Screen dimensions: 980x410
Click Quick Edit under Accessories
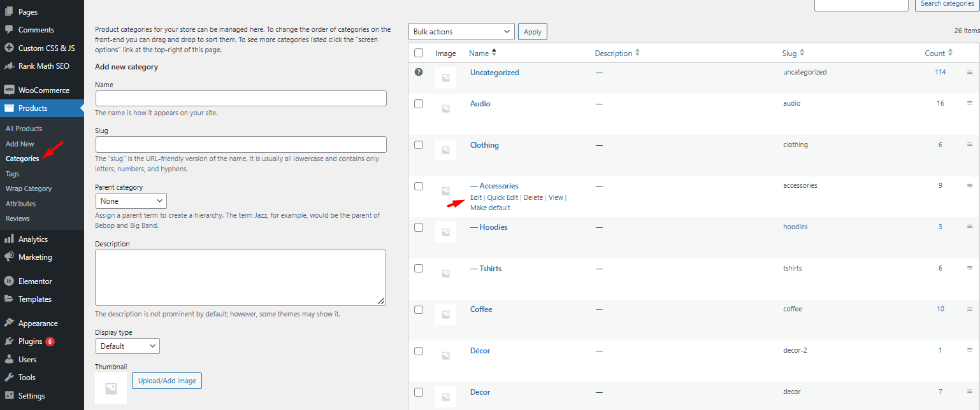tap(502, 198)
